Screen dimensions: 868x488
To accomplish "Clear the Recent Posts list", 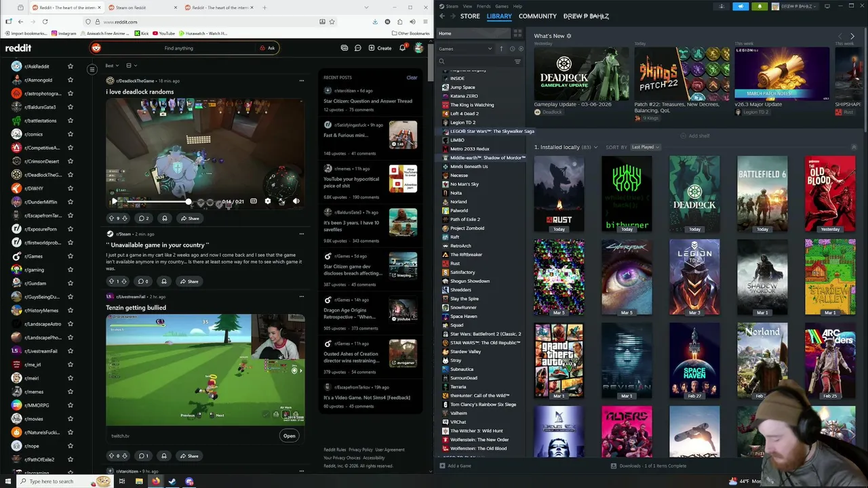I will tap(412, 77).
